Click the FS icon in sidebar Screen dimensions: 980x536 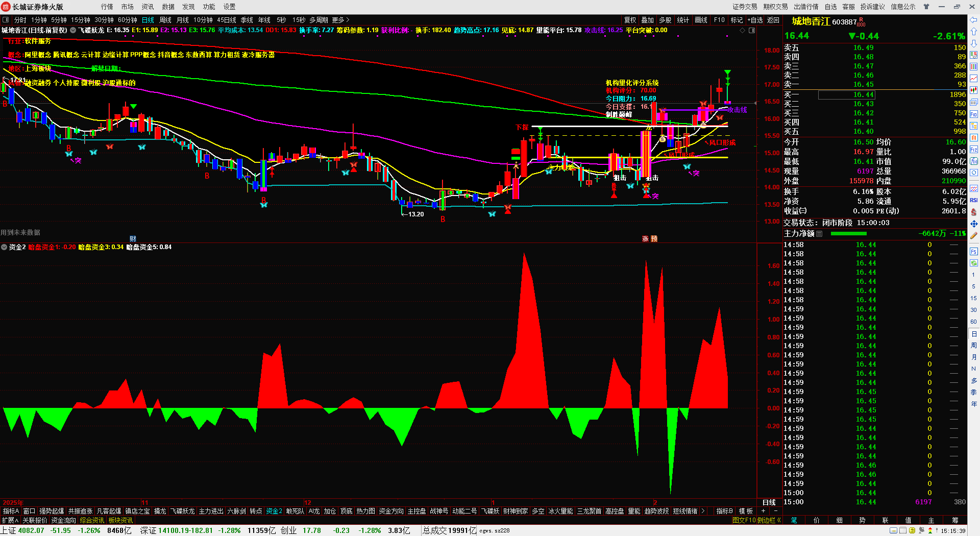pyautogui.click(x=973, y=251)
